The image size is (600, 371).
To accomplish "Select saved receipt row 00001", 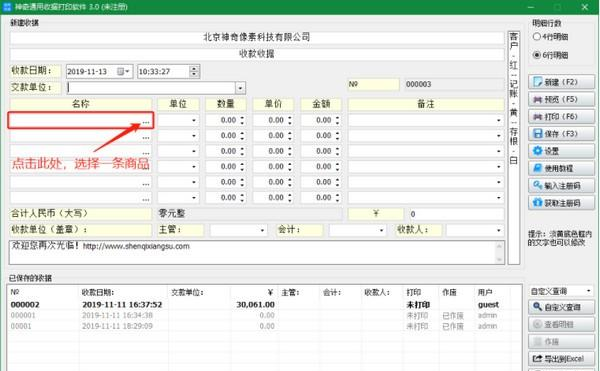I will pyautogui.click(x=264, y=326).
